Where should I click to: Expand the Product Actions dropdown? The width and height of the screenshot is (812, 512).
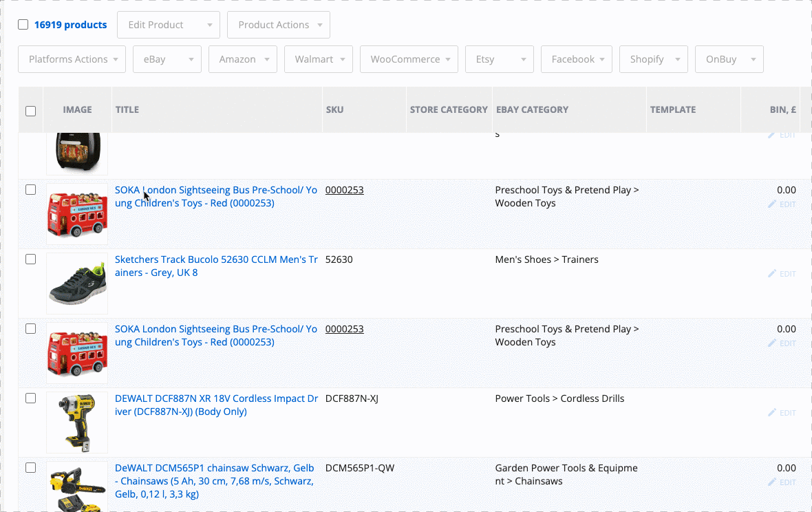coord(279,25)
